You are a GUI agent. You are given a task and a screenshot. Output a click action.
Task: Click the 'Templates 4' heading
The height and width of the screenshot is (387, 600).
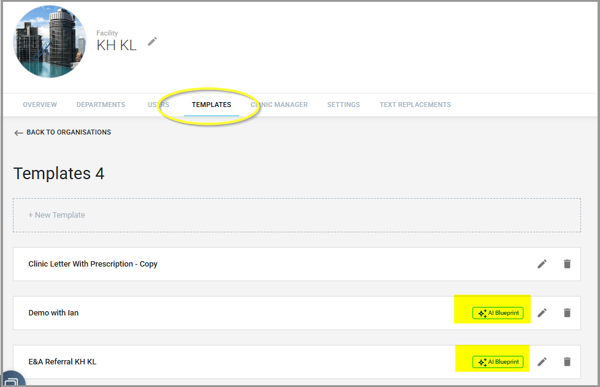(59, 173)
